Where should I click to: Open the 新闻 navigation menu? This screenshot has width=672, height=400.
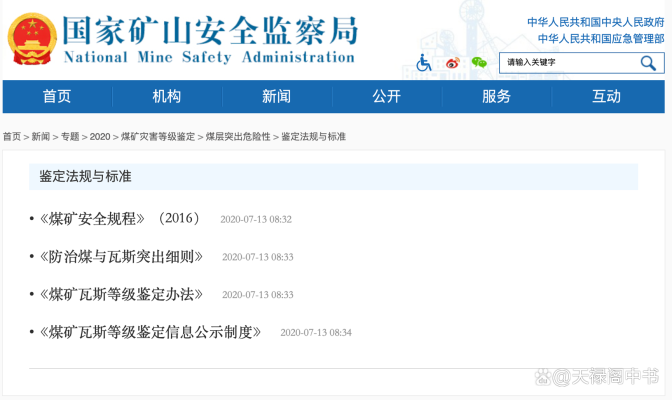coord(276,97)
